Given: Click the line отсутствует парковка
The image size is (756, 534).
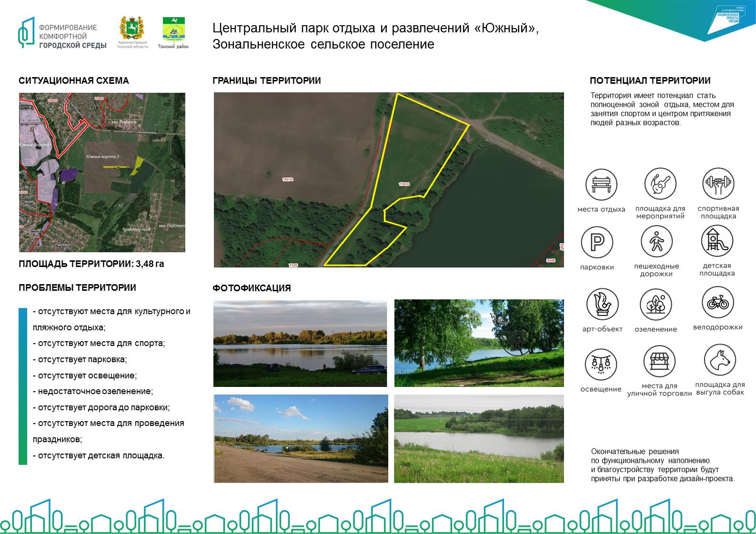Looking at the screenshot, I should tap(80, 360).
